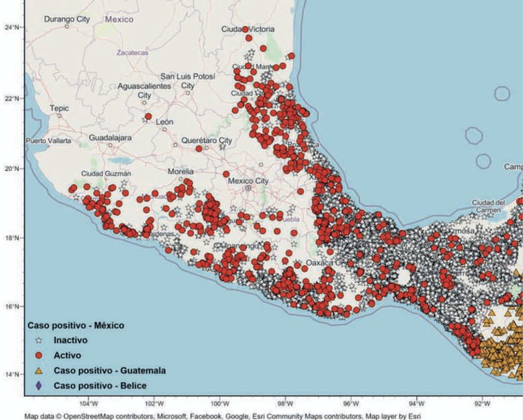Click the Caso positivo - Guatemala legend label
This screenshot has width=523, height=420.
[x=110, y=371]
